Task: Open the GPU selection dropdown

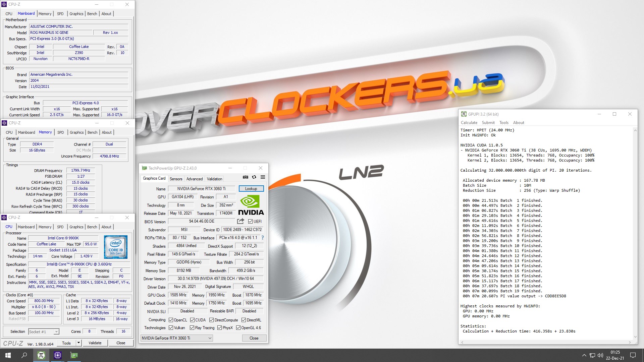Action: (176, 338)
